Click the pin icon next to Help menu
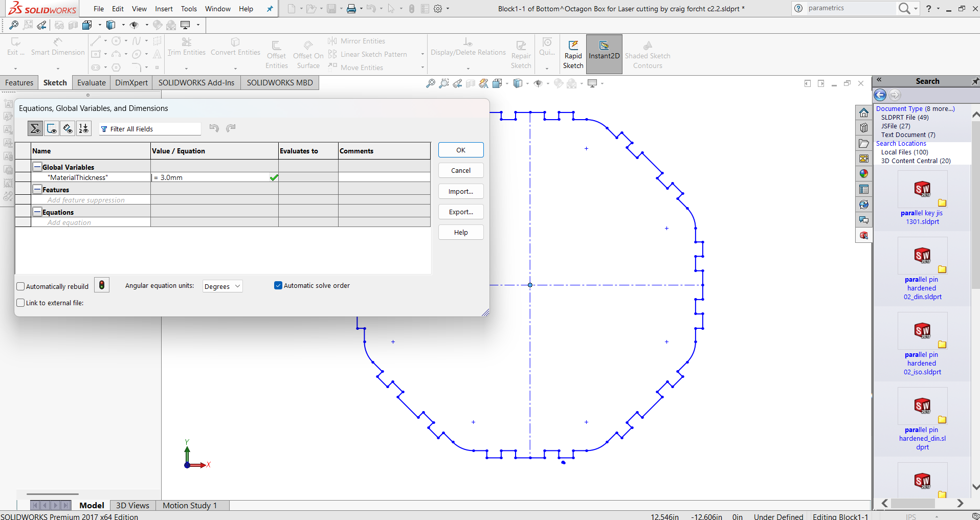Screen dimensions: 980x520 coord(270,9)
